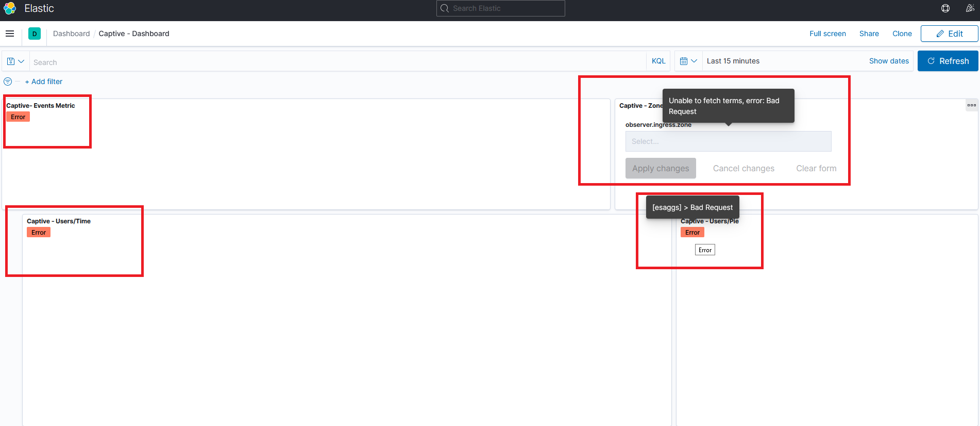Image resolution: width=980 pixels, height=426 pixels.
Task: Switch the KQL query language
Action: point(658,61)
